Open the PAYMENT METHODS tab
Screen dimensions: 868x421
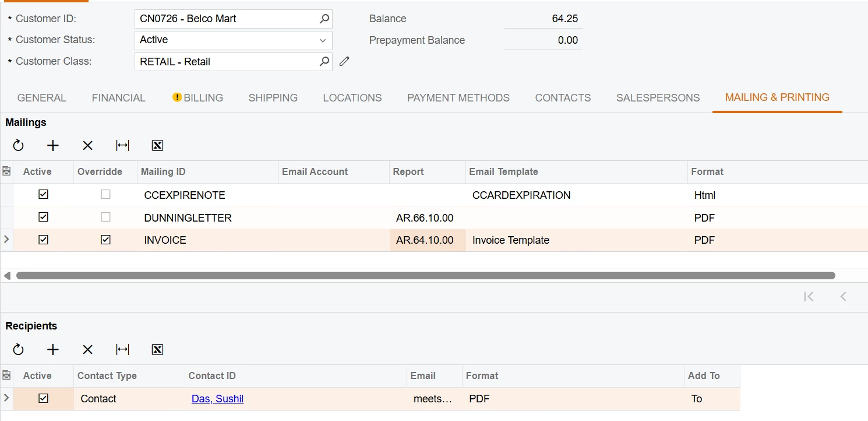click(458, 98)
